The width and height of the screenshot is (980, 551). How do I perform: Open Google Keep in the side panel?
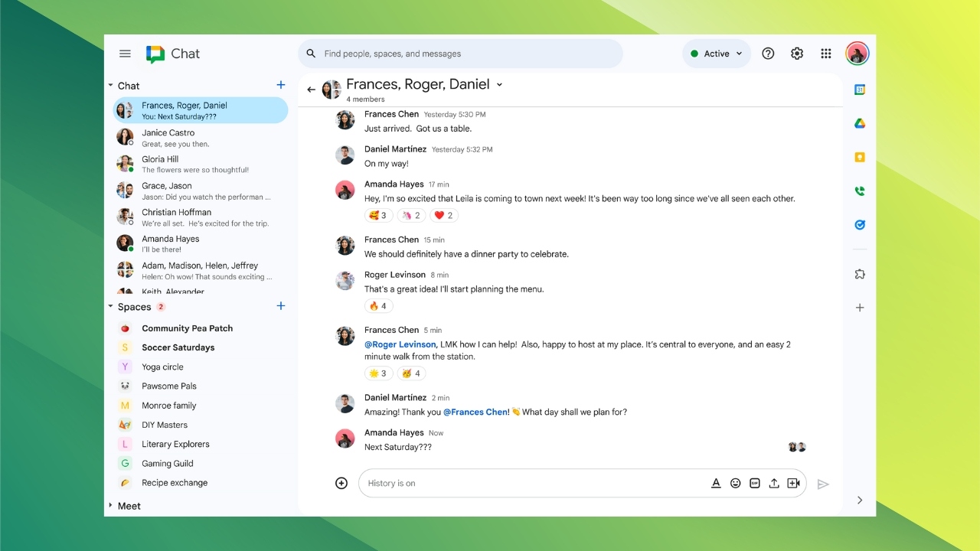coord(860,157)
